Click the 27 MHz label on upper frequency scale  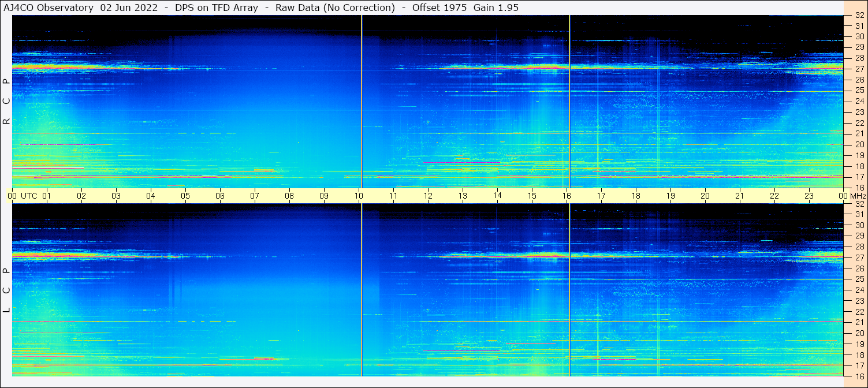tap(859, 69)
